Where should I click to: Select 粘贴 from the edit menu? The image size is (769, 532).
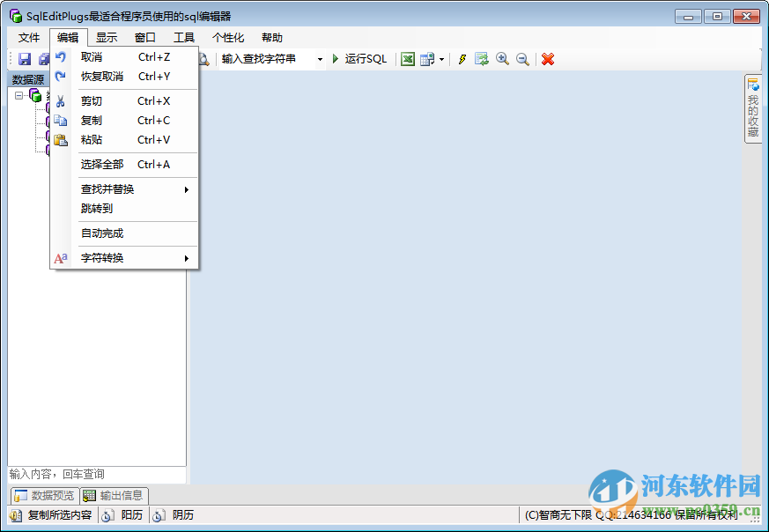92,139
